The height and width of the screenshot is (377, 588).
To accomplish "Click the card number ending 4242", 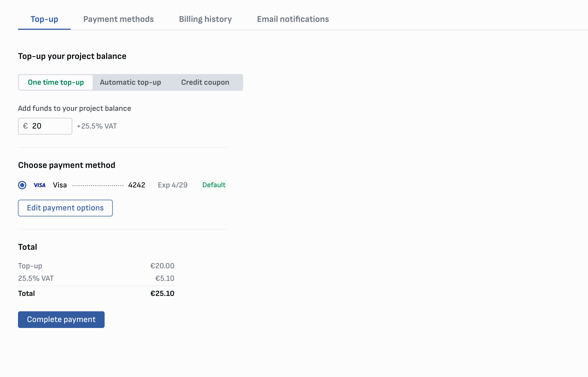I will click(x=136, y=185).
